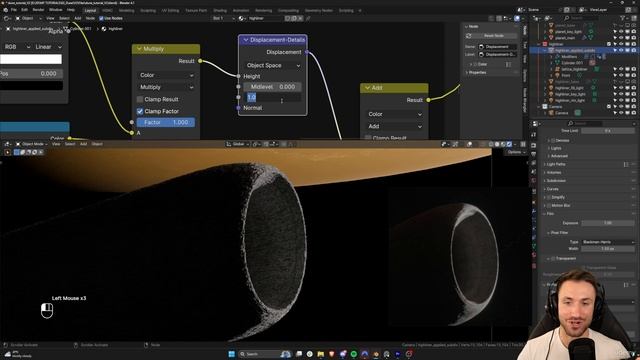The width and height of the screenshot is (640, 360).
Task: Toggle eye icon for Camera object row
Action: point(621,113)
